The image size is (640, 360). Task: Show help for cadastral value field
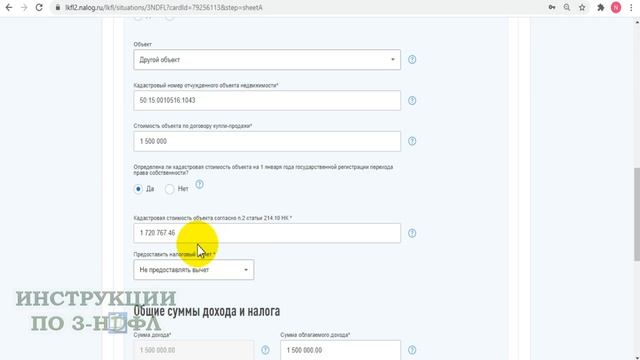(412, 233)
